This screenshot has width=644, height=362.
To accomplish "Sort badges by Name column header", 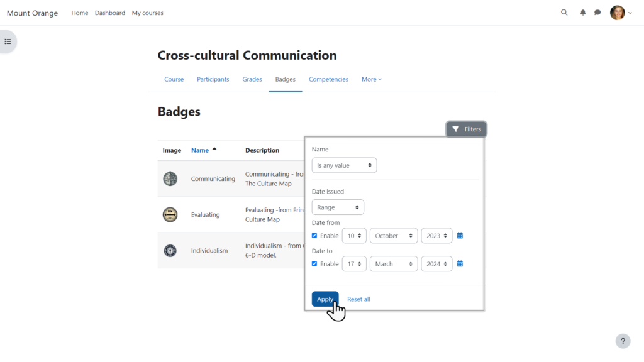I will pos(200,150).
